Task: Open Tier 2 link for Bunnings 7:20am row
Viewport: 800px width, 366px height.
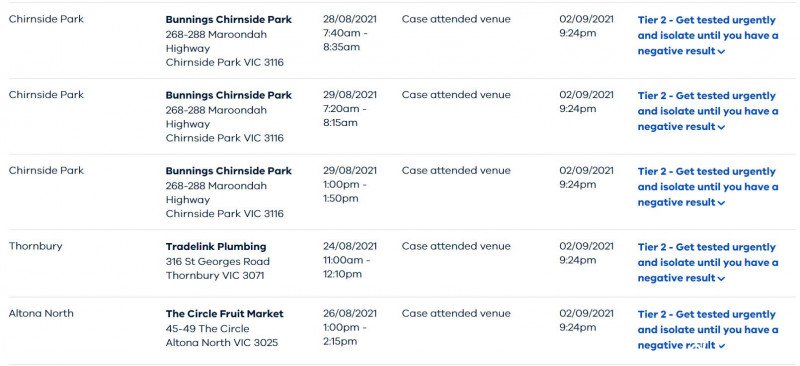Action: [708, 111]
